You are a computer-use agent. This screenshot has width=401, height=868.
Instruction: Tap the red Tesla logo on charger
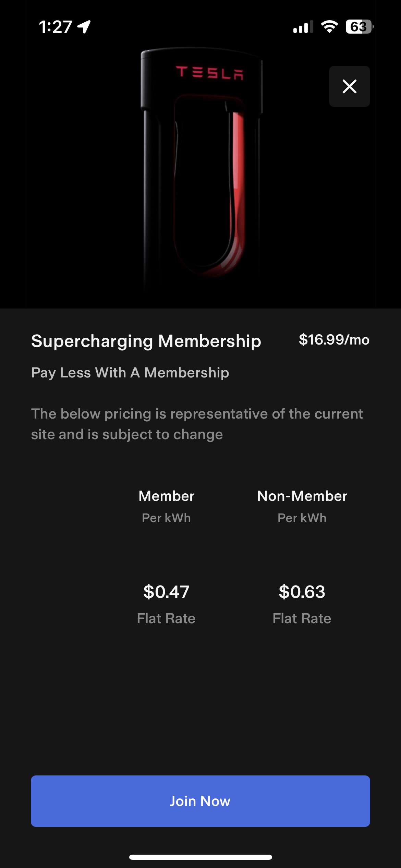coord(209,73)
